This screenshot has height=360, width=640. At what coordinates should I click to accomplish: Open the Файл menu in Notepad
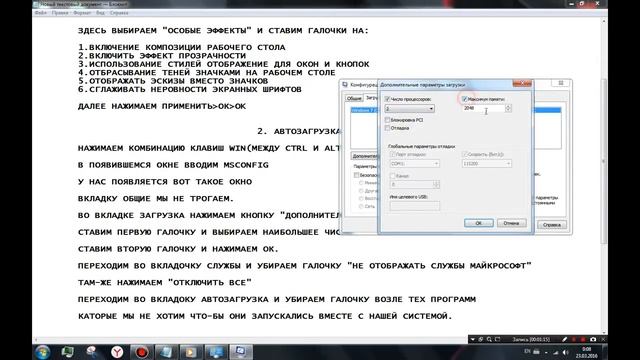(x=40, y=13)
